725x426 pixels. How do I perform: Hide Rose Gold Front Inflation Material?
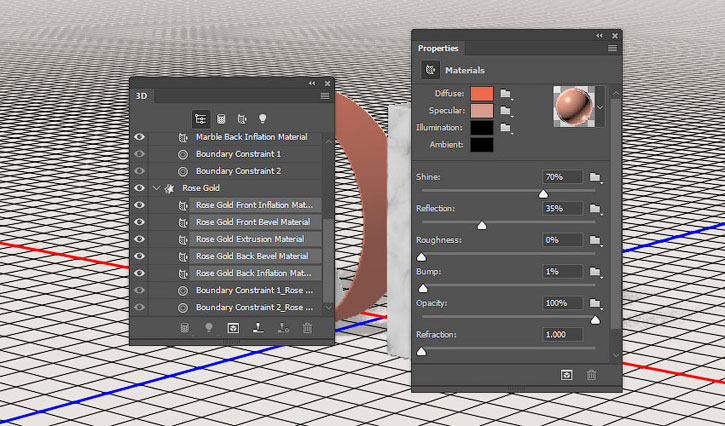(x=139, y=205)
